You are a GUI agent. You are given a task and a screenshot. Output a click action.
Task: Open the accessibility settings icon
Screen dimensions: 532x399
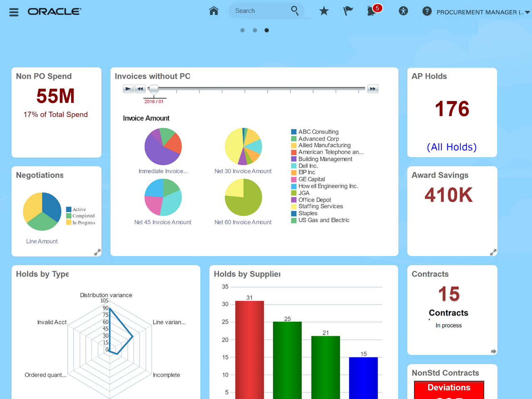point(403,11)
